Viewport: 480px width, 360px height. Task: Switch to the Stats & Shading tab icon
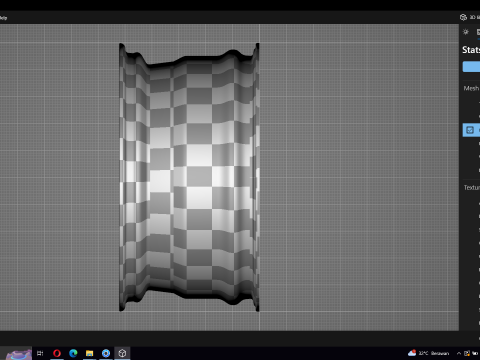478,32
